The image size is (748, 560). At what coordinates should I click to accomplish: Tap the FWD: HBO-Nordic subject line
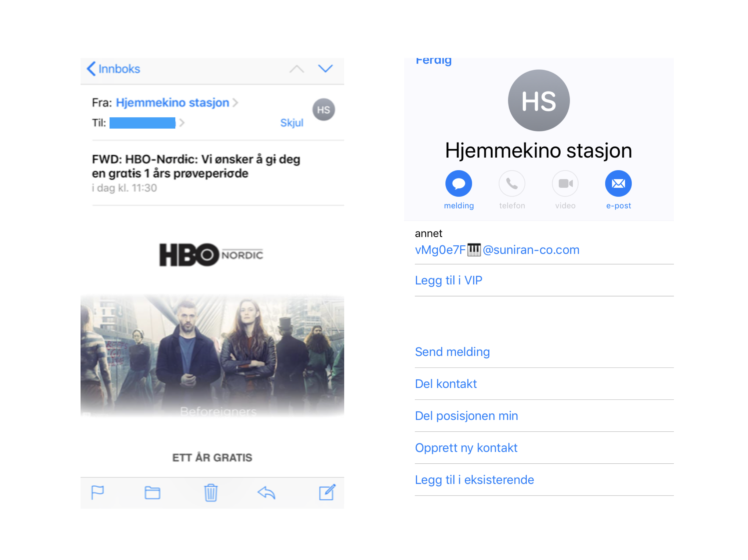pos(196,166)
